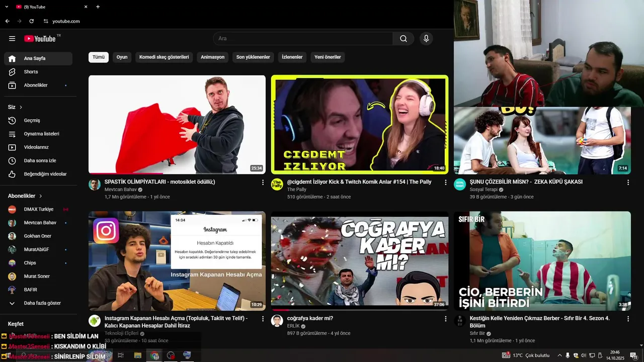This screenshot has height=362, width=644.
Task: Close the (9) YouTube tab
Action: [86, 7]
